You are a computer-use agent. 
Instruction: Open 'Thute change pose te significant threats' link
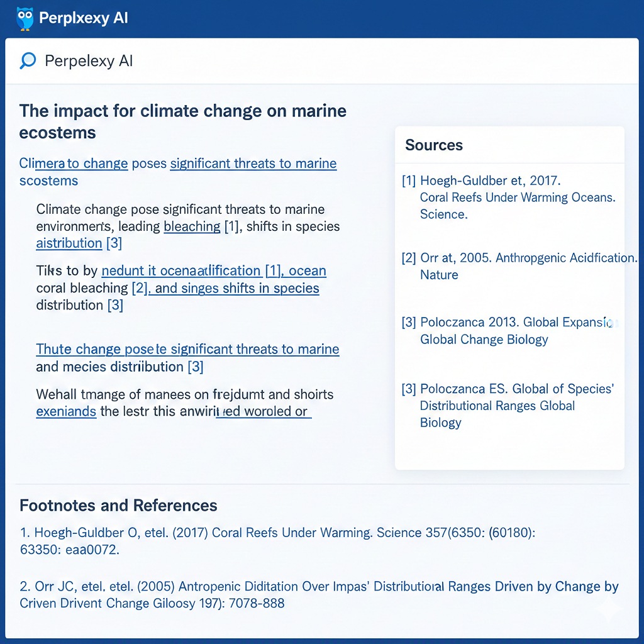(187, 349)
